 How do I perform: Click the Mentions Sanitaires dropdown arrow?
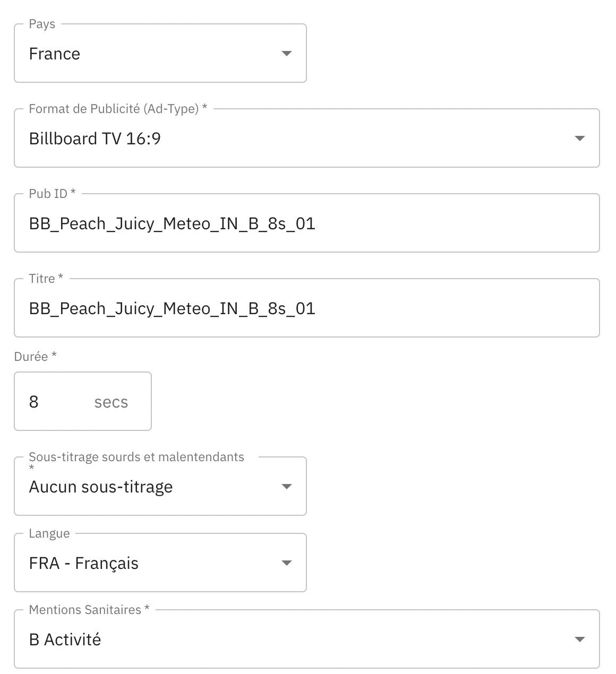click(x=580, y=640)
